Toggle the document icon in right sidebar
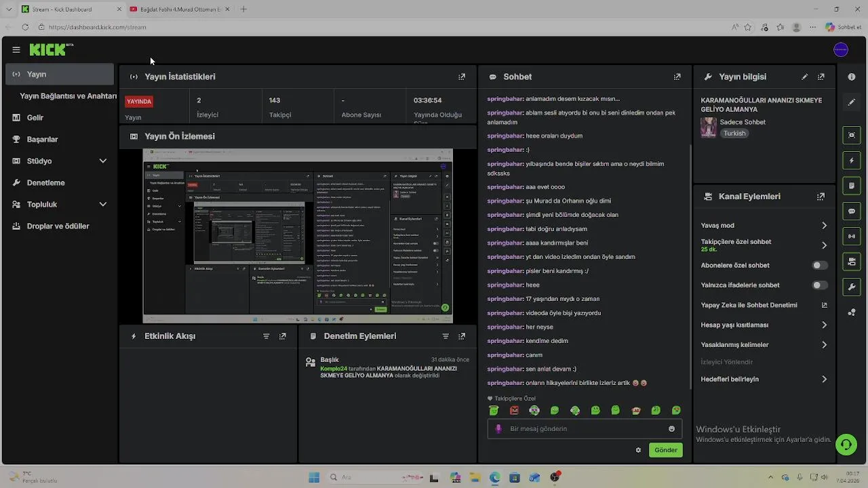The image size is (868, 488). [852, 185]
